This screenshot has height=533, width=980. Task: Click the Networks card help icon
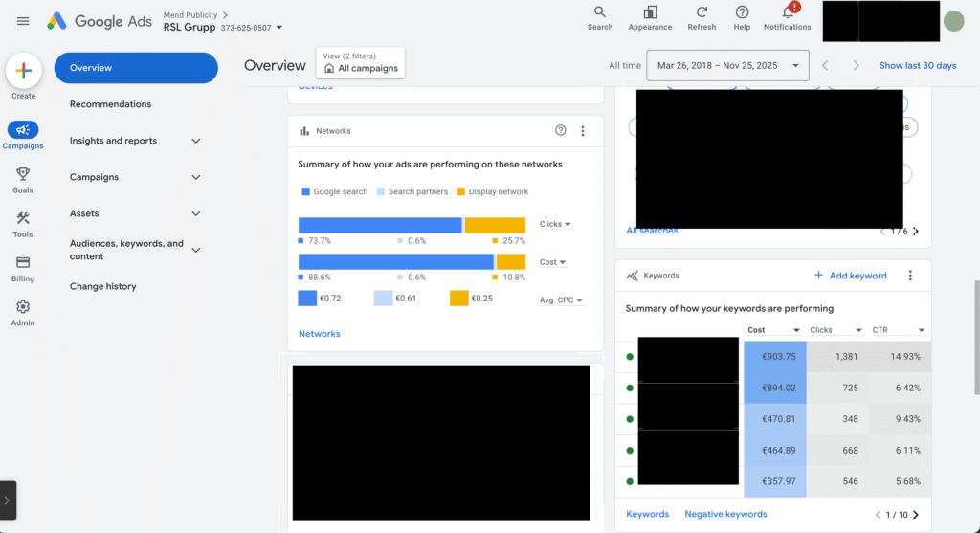tap(561, 131)
